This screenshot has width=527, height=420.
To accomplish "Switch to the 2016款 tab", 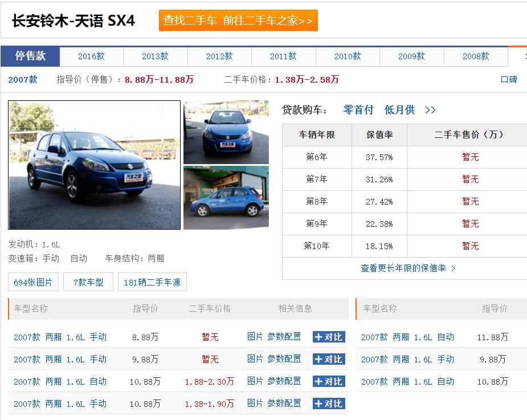I will pos(91,56).
